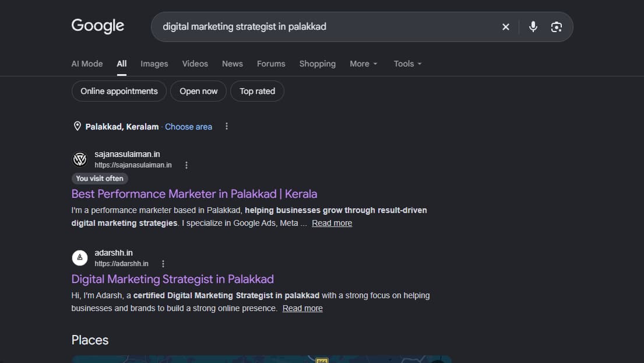Screen dimensions: 644x363
Task: Apply the Online appointments filter chip
Action: [x=119, y=91]
